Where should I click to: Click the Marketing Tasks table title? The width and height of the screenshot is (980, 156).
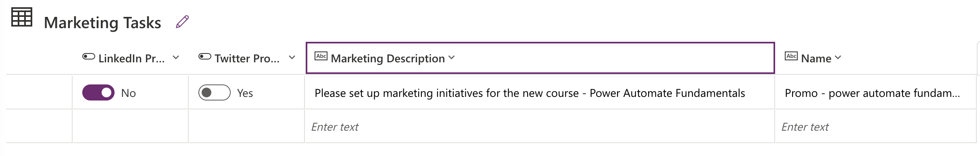pyautogui.click(x=102, y=23)
